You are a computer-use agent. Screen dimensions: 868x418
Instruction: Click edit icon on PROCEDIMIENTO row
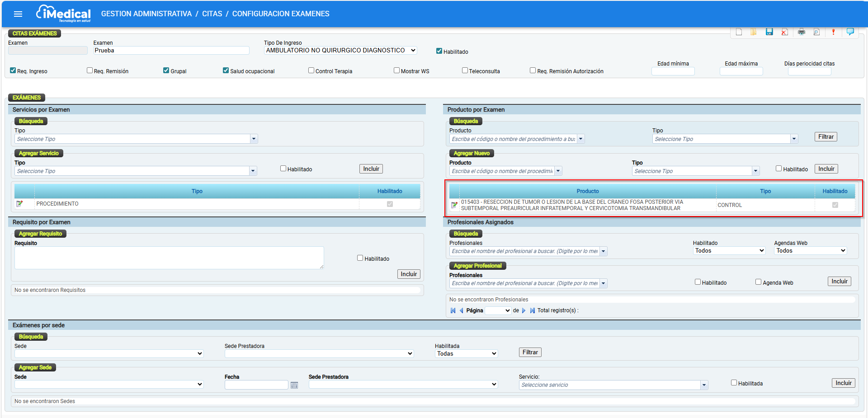pyautogui.click(x=19, y=204)
